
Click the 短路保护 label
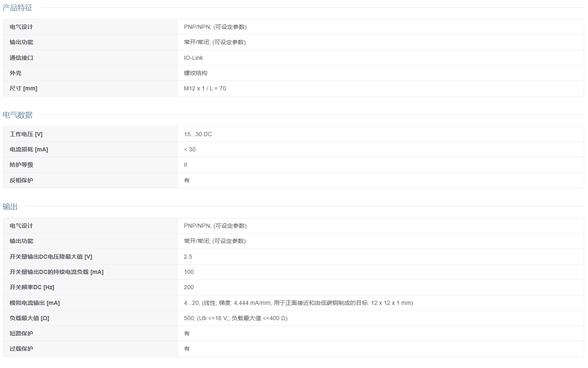(x=21, y=333)
